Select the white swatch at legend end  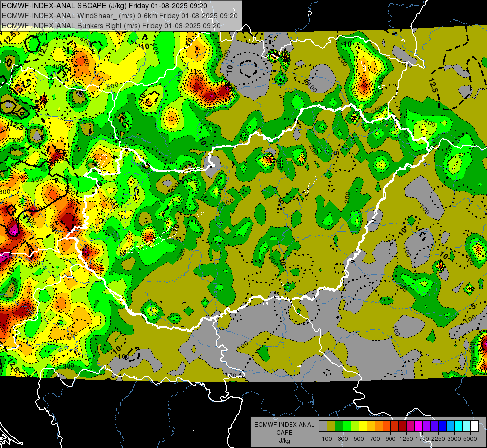(x=474, y=426)
